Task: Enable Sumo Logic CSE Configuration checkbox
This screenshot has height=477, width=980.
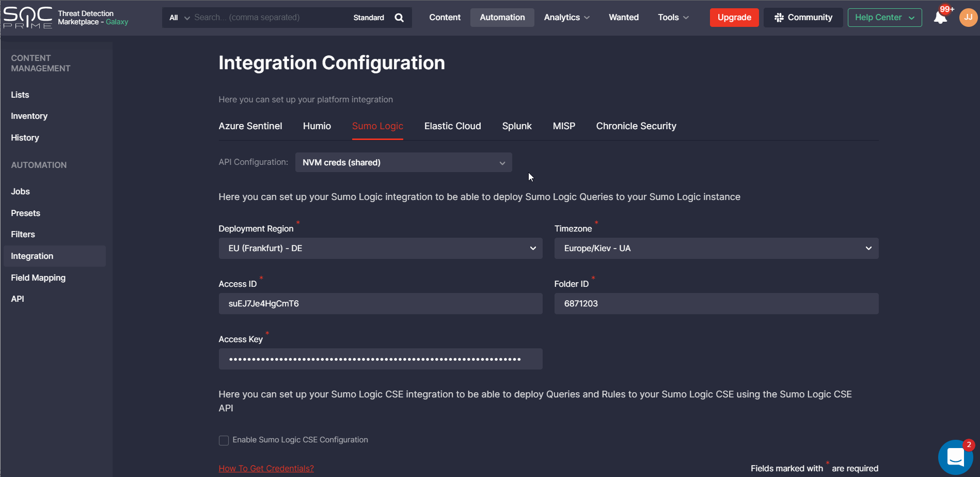Action: [224, 440]
